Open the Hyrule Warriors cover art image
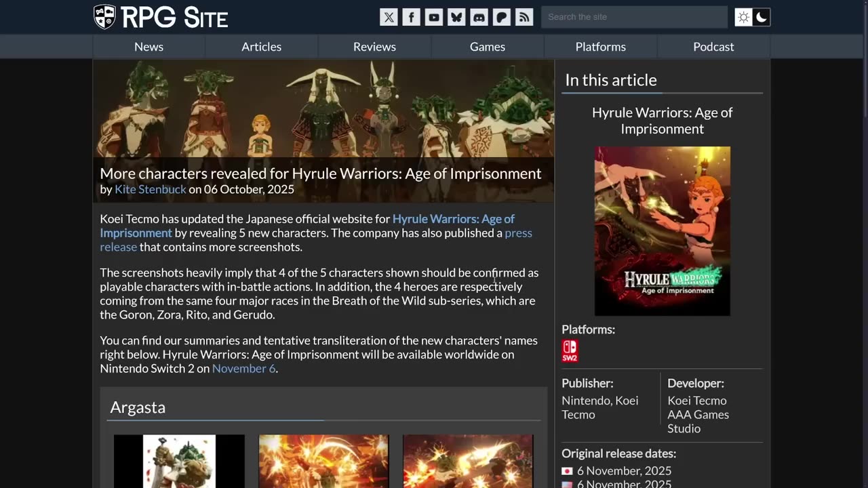 [663, 231]
